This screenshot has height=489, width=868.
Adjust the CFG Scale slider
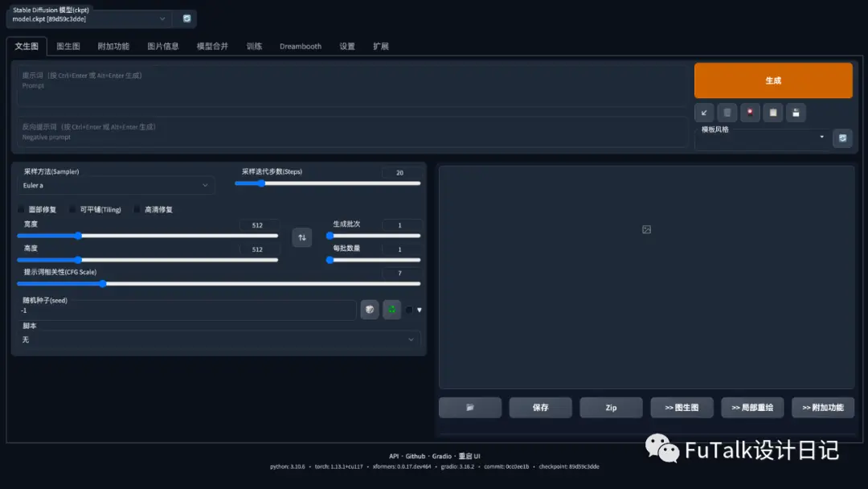[219, 284]
